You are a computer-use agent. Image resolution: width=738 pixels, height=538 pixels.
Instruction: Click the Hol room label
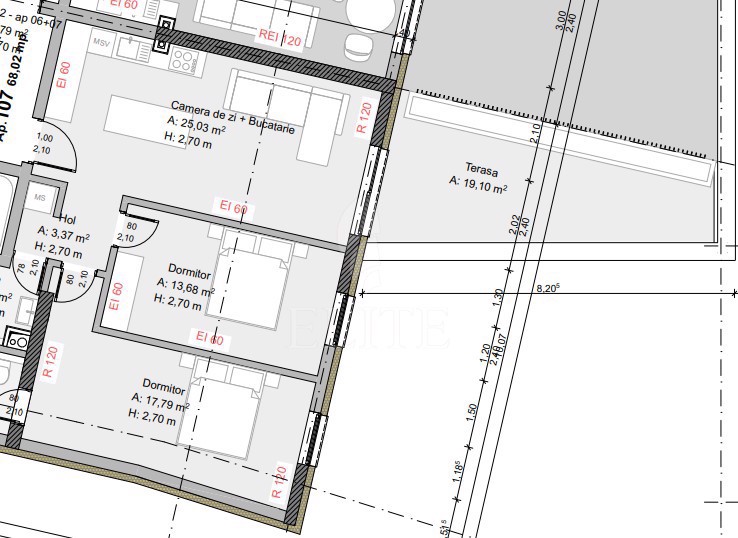click(x=67, y=219)
